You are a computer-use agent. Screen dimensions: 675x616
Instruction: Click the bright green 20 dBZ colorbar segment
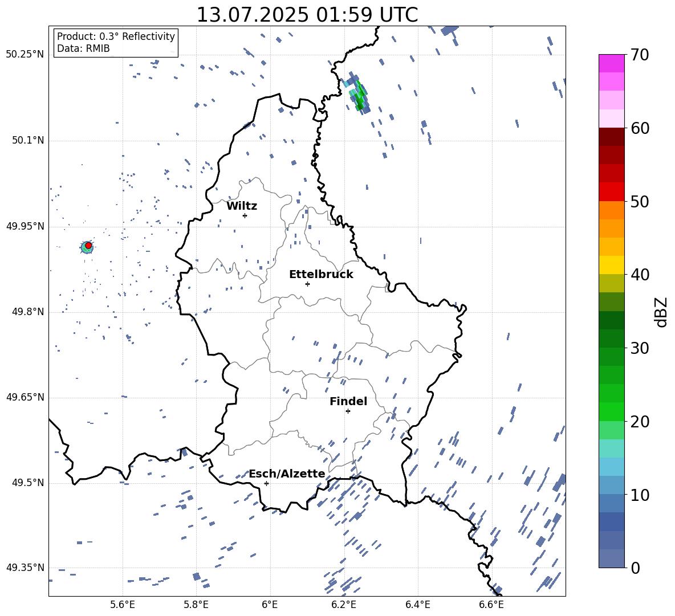coord(611,411)
